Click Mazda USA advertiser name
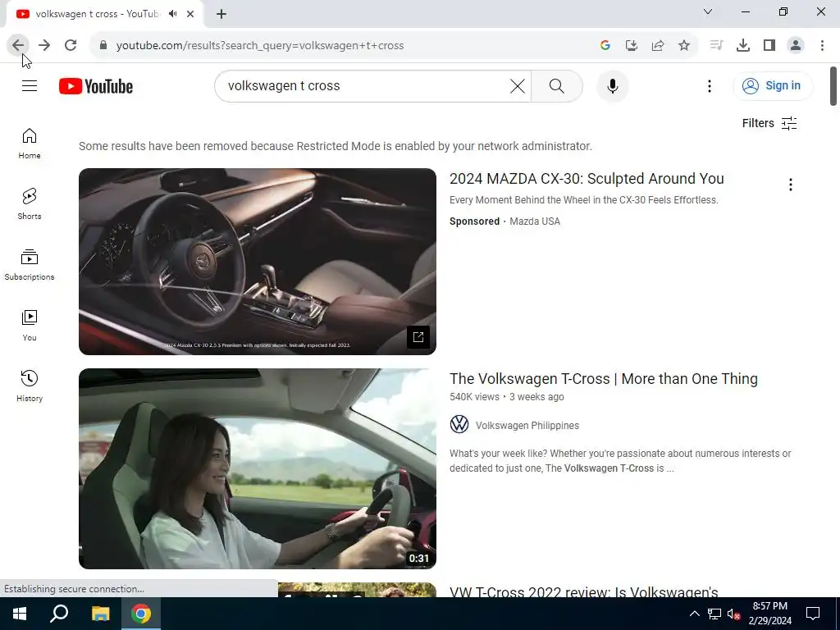This screenshot has height=630, width=840. (535, 221)
